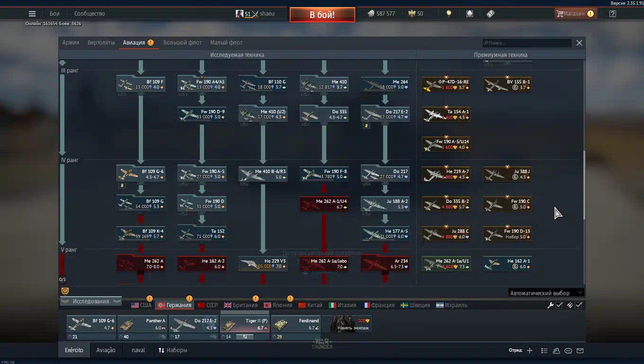Select the США nation tab
Viewport: 644px width, 364px height.
click(x=142, y=305)
